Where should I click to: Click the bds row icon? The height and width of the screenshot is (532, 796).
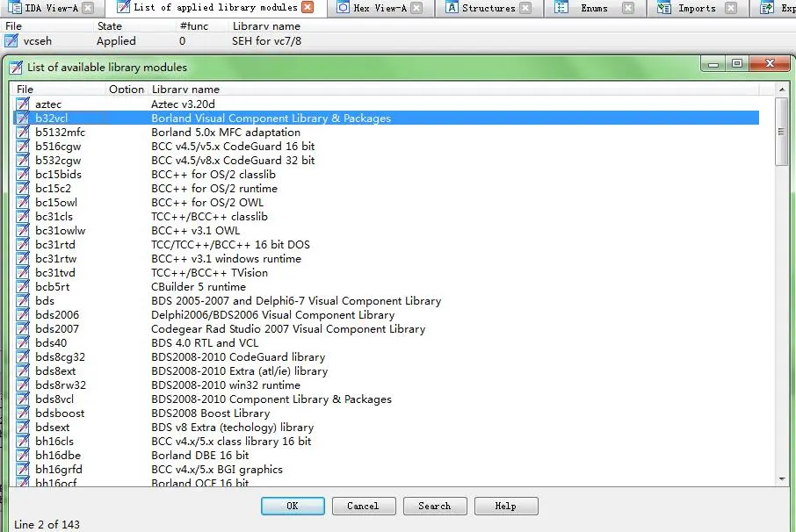tap(22, 301)
